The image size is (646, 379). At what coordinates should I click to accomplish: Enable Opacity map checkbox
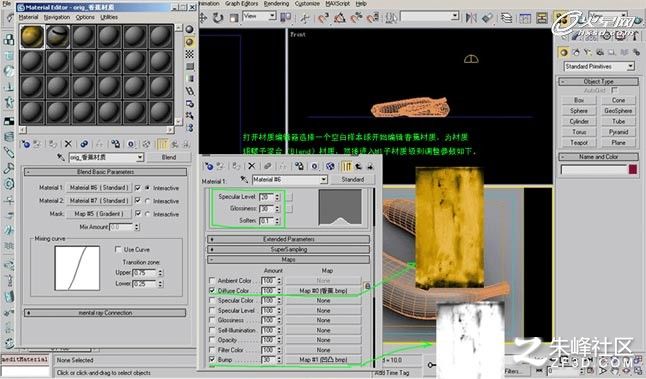pos(212,340)
